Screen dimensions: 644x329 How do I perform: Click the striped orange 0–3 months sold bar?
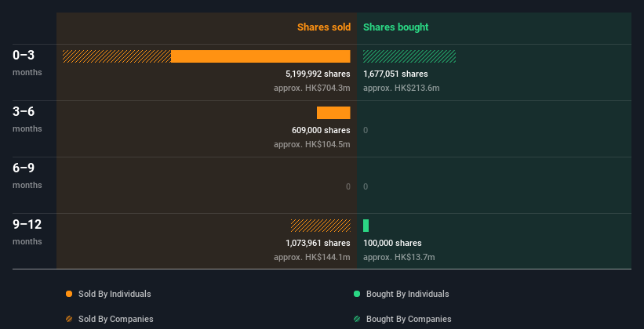pos(117,56)
